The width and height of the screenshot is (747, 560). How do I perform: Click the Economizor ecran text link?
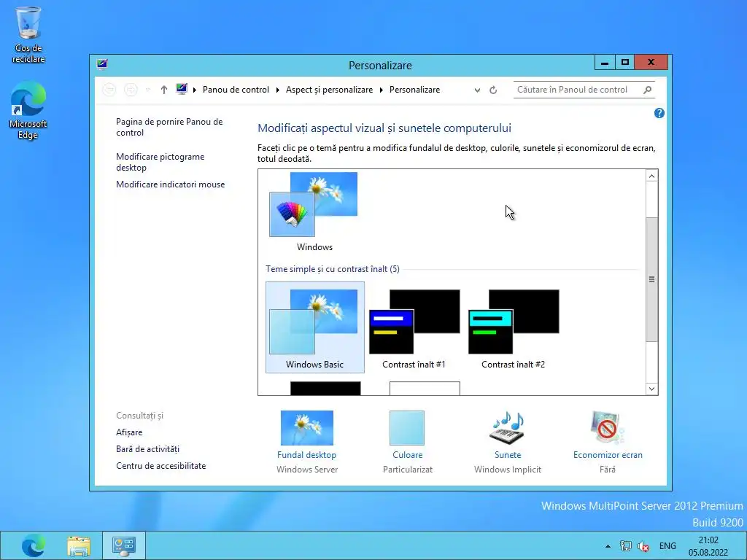point(608,455)
